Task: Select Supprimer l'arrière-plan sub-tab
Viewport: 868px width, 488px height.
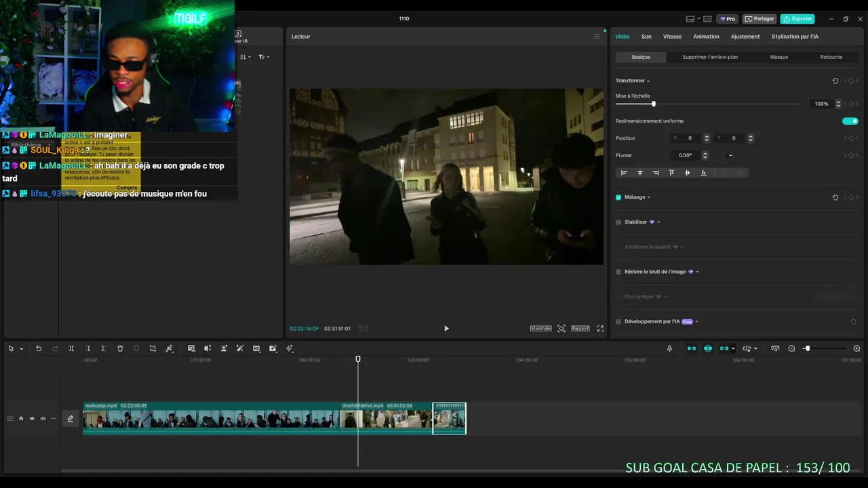Action: point(710,57)
